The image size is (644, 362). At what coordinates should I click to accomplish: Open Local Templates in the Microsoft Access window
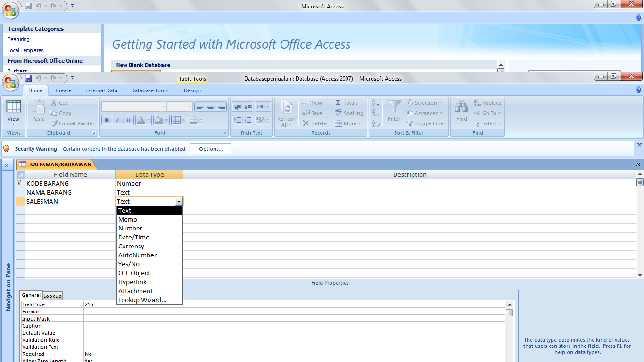tap(25, 50)
